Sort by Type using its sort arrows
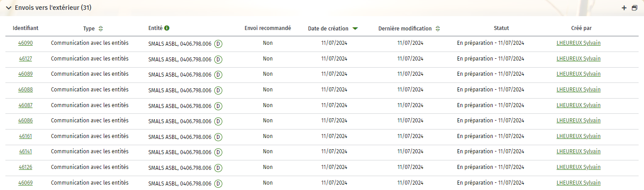This screenshot has width=644, height=190. [x=101, y=29]
